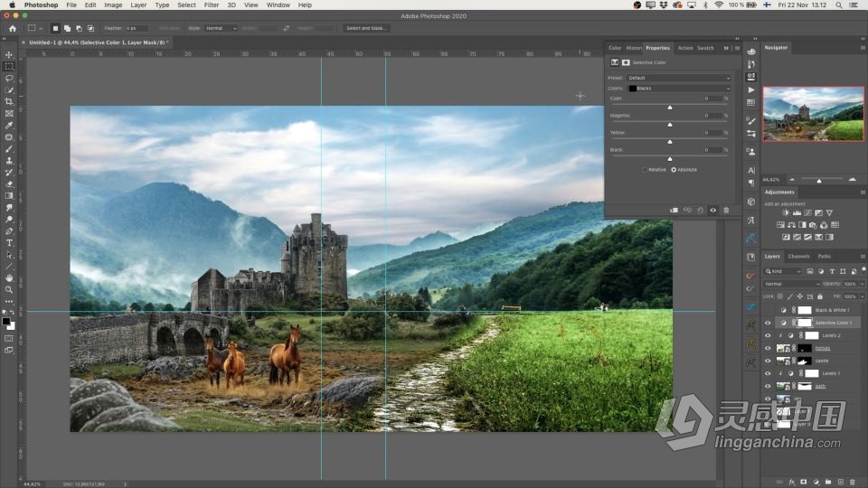
Task: Add a Brightness/Contrast adjustment from Adjustments panel
Action: pos(786,213)
